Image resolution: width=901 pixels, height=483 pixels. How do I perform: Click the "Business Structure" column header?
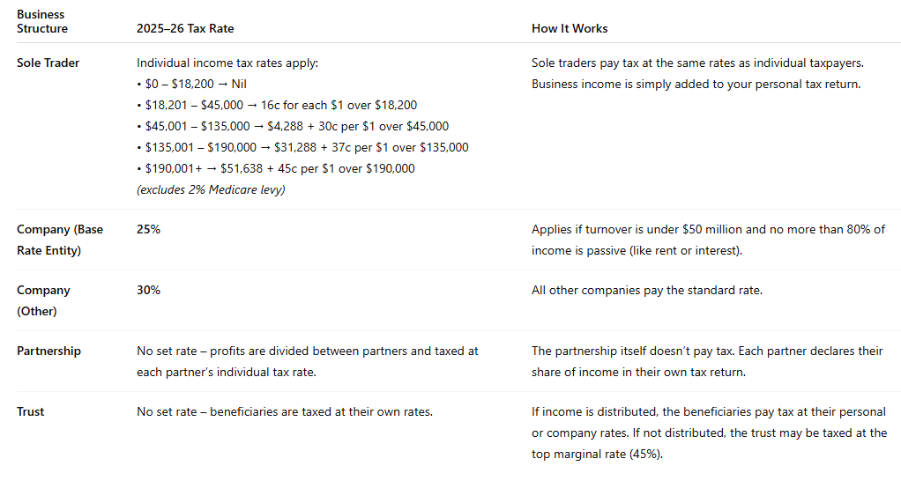click(x=41, y=21)
